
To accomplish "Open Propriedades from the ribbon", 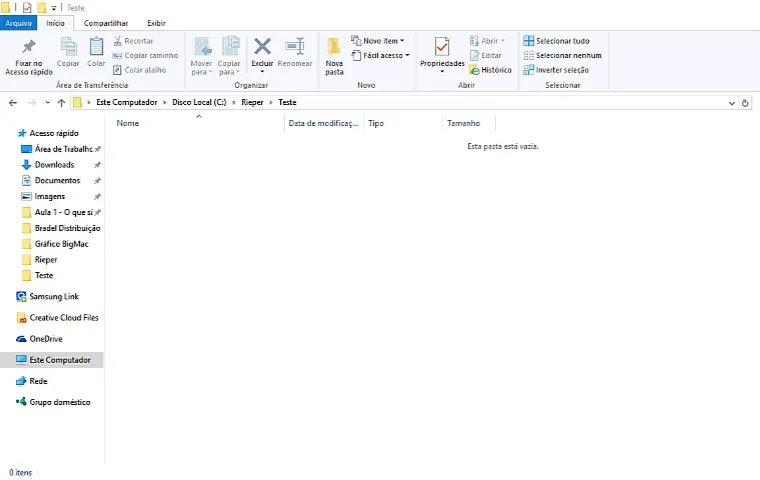I will pos(442,55).
